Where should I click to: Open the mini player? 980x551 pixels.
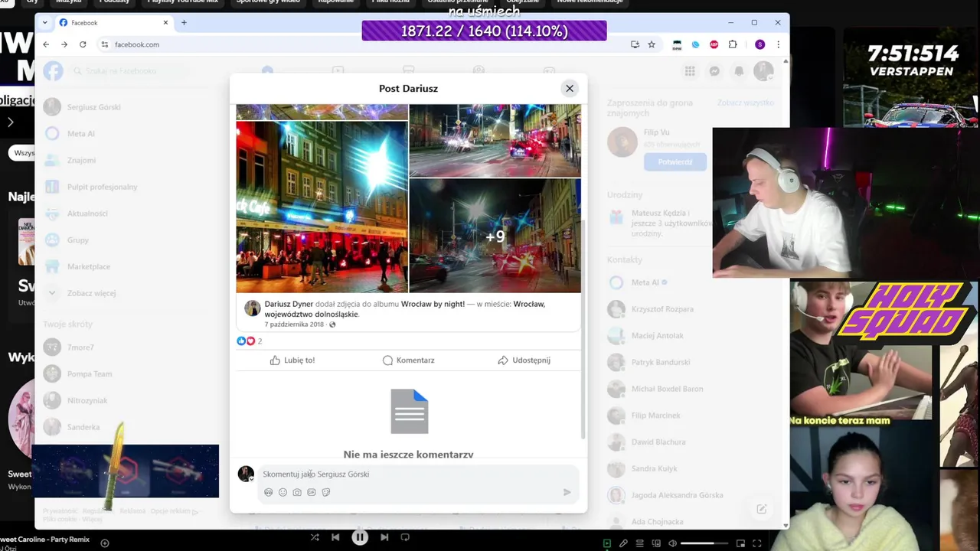740,543
